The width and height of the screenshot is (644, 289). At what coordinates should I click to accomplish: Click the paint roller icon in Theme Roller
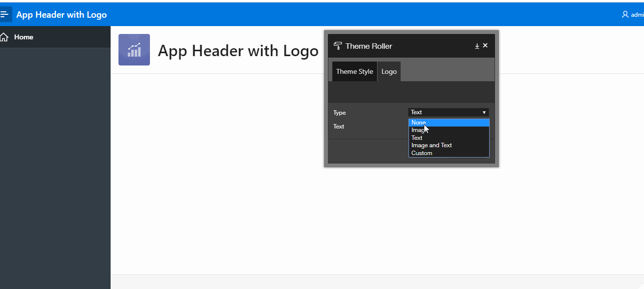(x=338, y=46)
